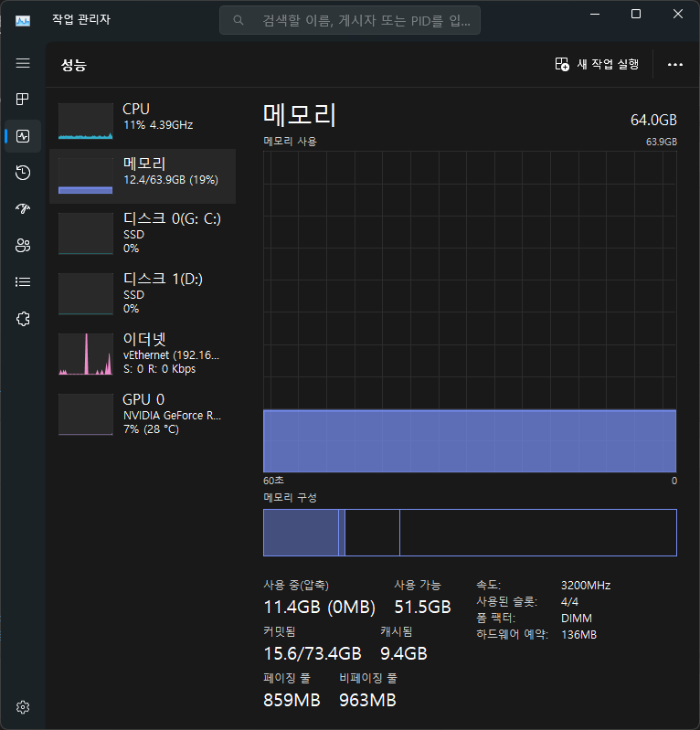
Task: Click the CPU usage mini graph thumbnail
Action: [86, 121]
